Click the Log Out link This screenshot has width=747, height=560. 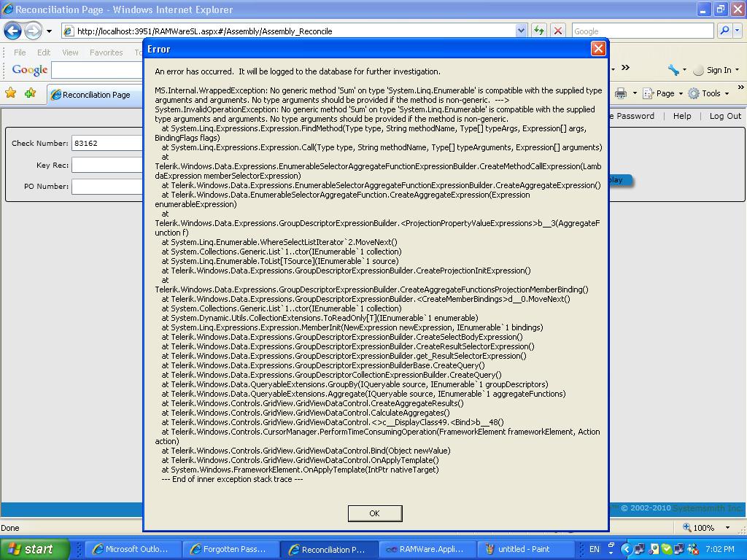[x=725, y=116]
